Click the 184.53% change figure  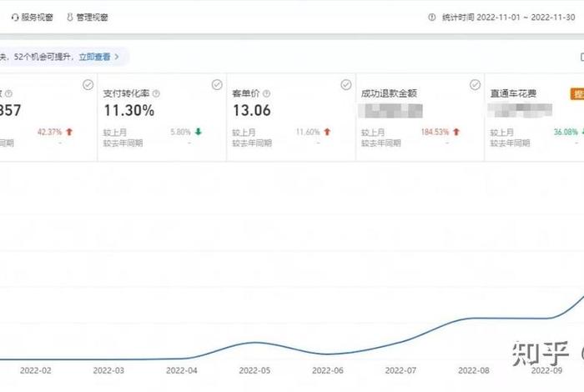point(435,132)
